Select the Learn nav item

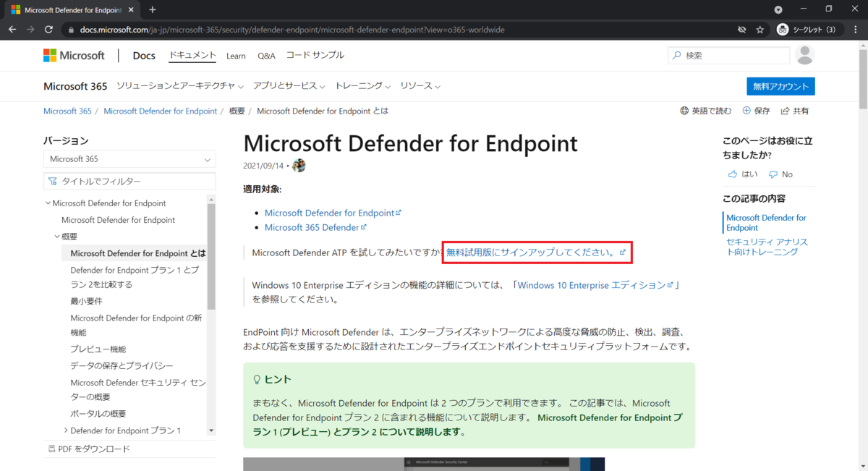coord(236,56)
